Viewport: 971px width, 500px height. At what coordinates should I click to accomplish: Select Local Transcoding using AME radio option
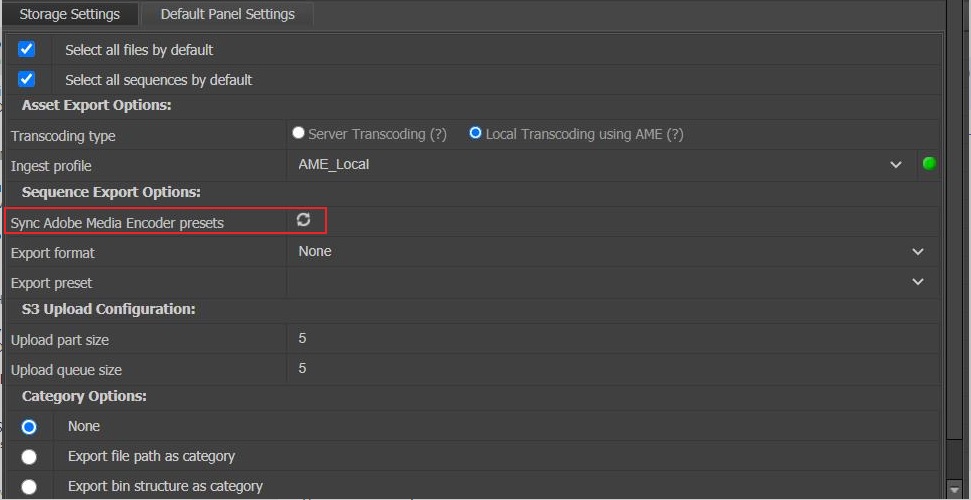(475, 133)
